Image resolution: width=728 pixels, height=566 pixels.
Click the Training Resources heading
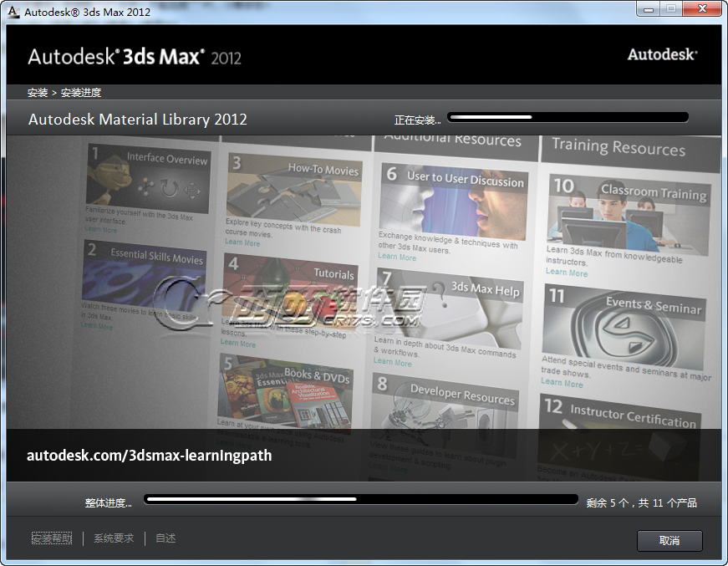coord(619,148)
